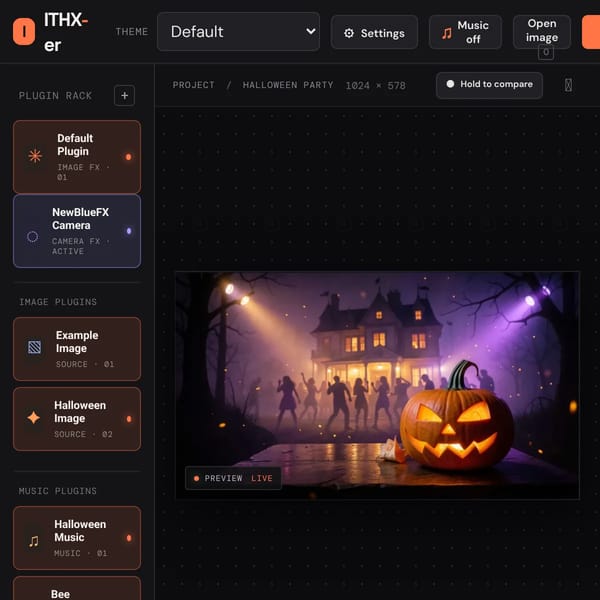The image size is (600, 600).
Task: Click the small counter badge under Open image
Action: pos(546,52)
